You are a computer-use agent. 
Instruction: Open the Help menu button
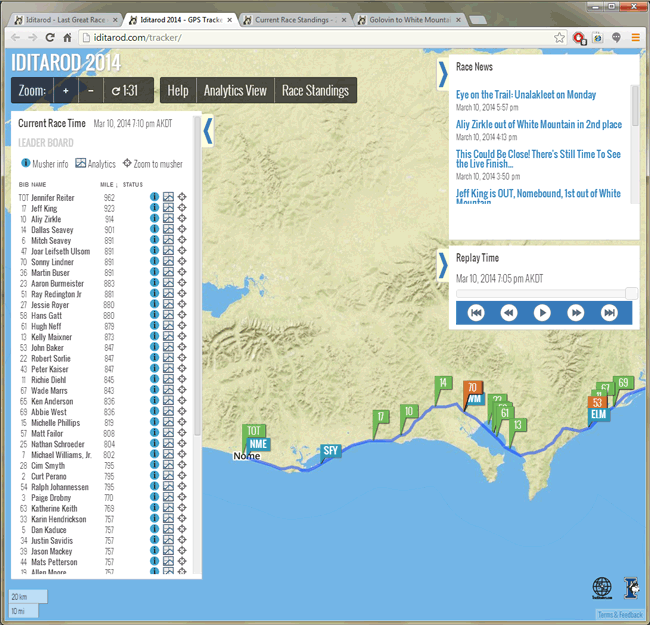pos(178,90)
